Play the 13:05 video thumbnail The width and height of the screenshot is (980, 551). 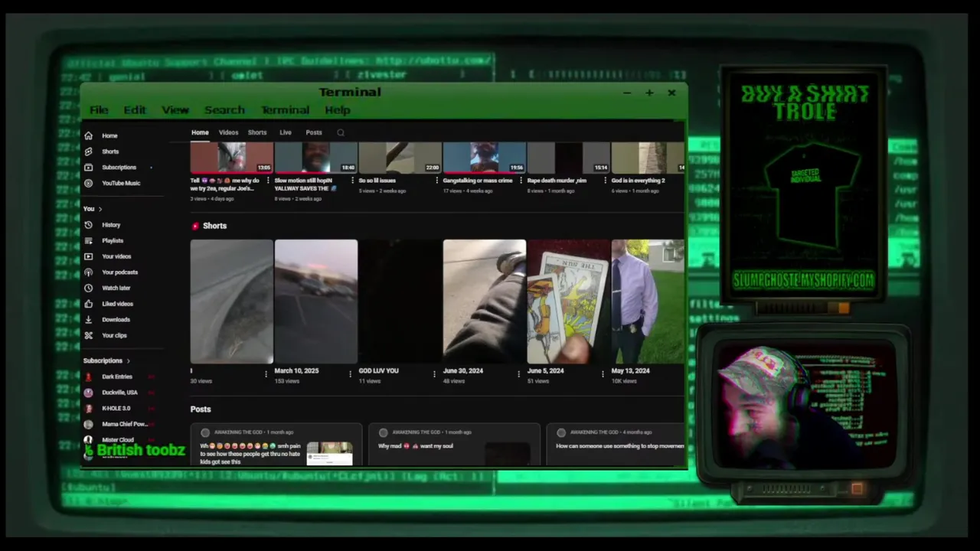(x=231, y=158)
